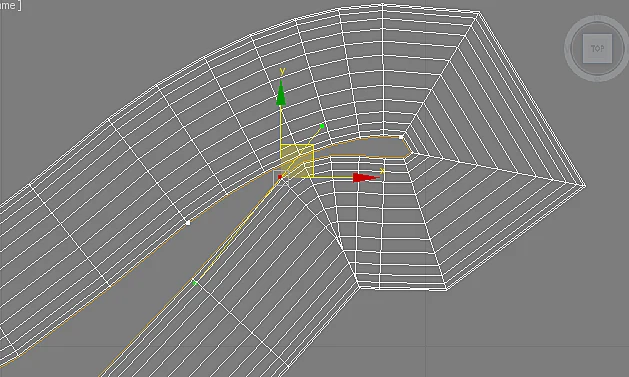Select the green Y-axis arrow of the move gizmo
The height and width of the screenshot is (377, 629).
click(281, 93)
